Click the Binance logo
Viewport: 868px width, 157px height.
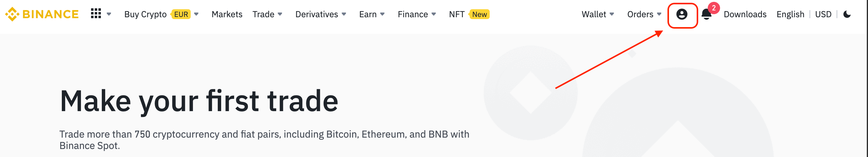click(x=42, y=14)
